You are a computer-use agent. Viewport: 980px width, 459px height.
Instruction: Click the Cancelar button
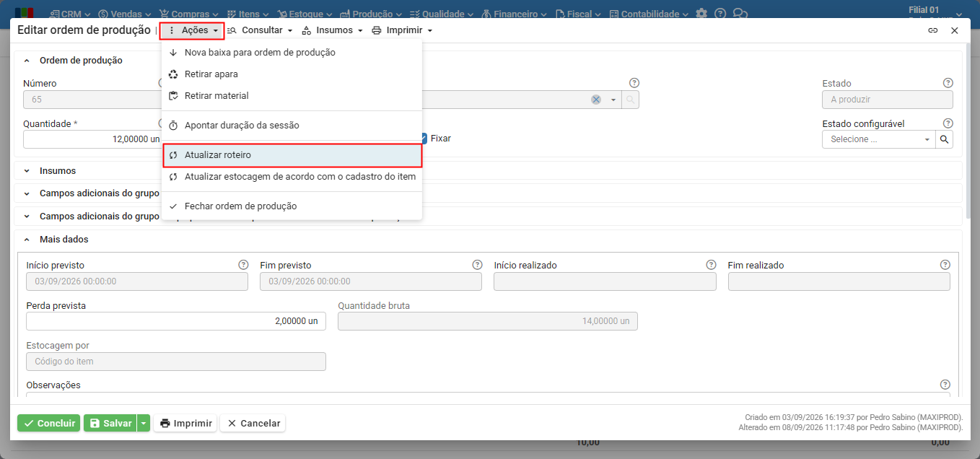[253, 423]
